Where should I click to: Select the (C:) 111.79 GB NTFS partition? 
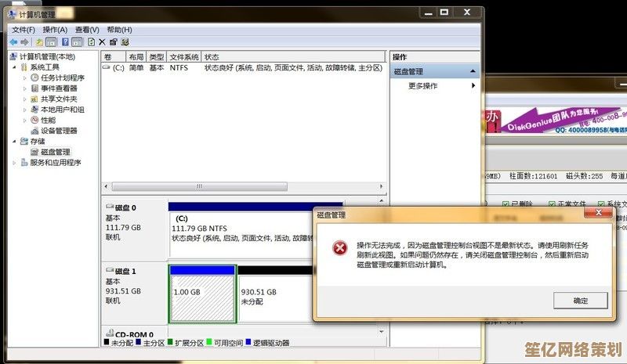pyautogui.click(x=241, y=231)
